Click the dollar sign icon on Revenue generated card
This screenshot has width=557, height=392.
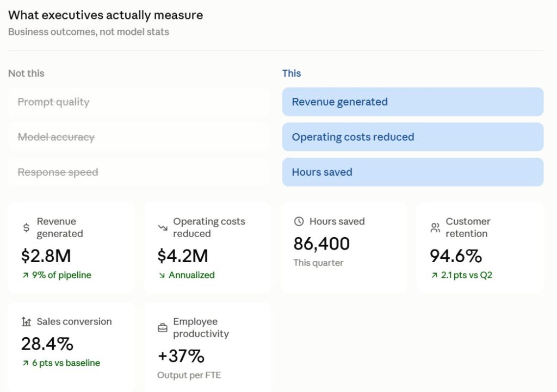26,228
